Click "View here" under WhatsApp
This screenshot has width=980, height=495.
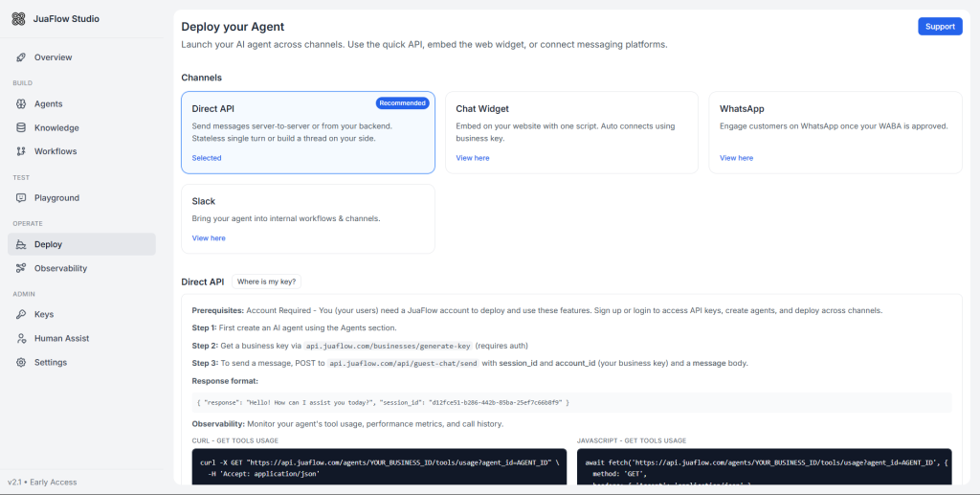(736, 158)
